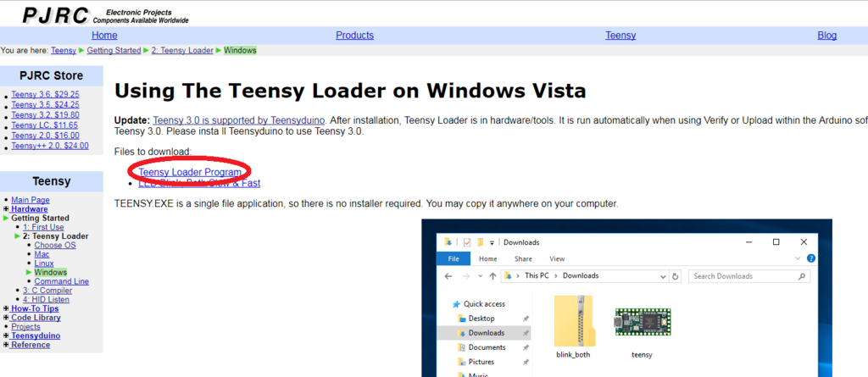Click the pin icon next to Desktop

526,319
